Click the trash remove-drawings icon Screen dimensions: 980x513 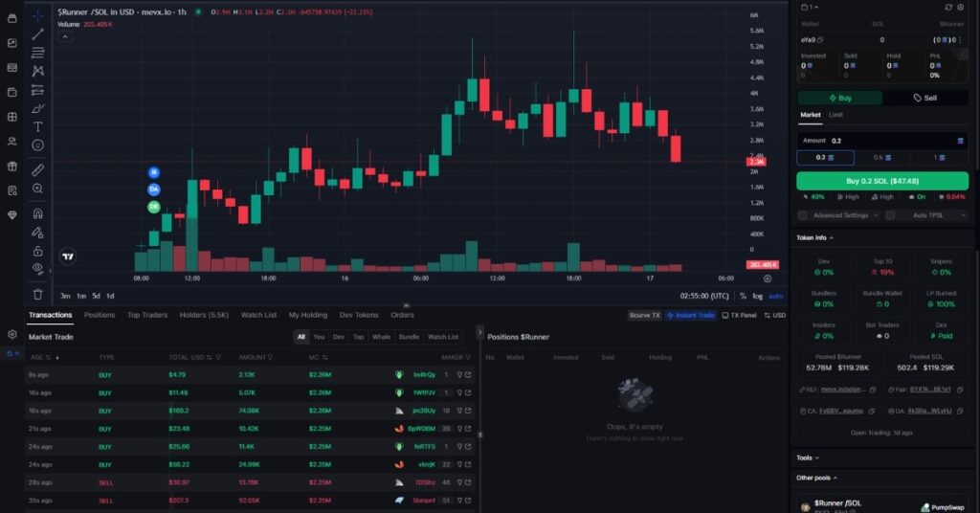tap(37, 294)
